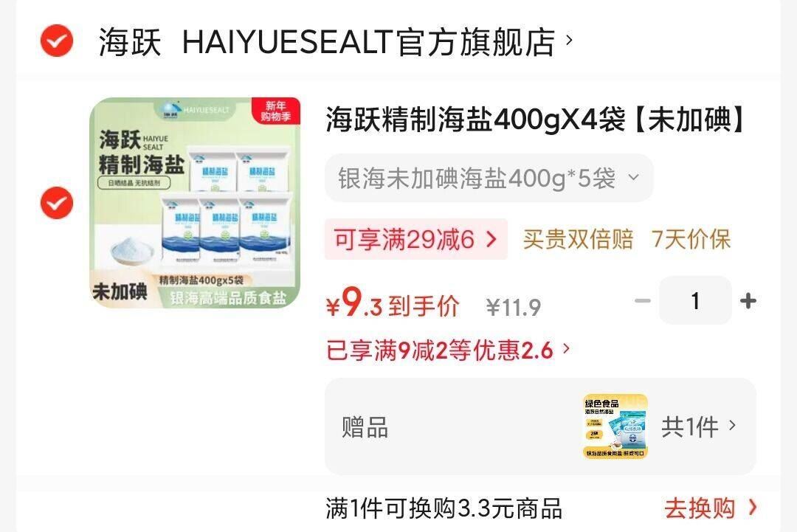The image size is (797, 532).
Task: Increase quantity with the plus button
Action: (748, 301)
